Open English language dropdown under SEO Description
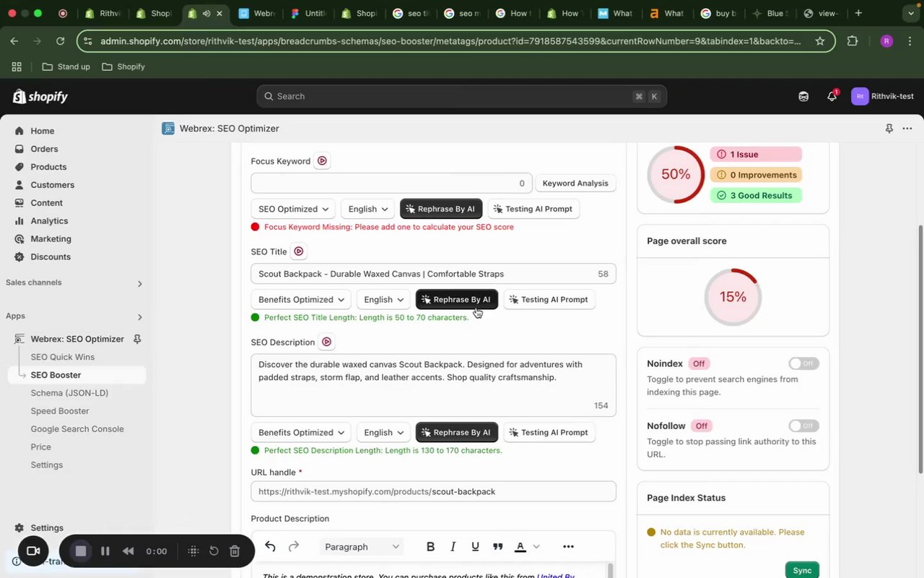Viewport: 924px width, 578px height. (384, 432)
